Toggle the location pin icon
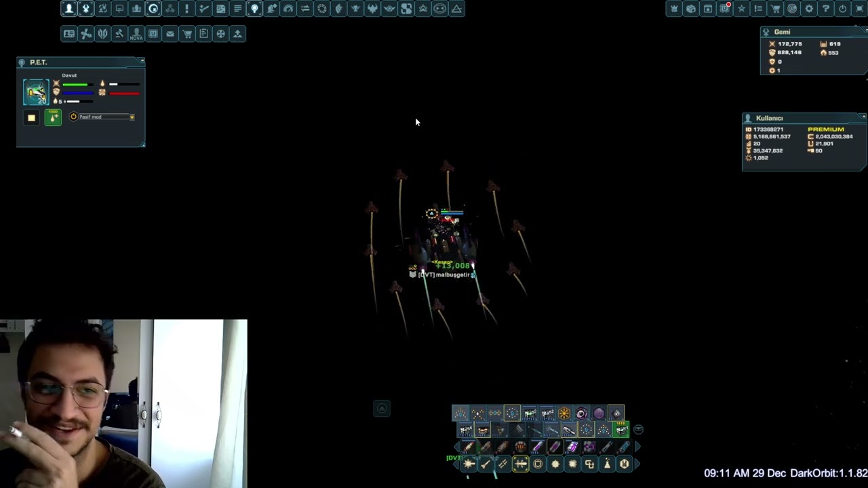The width and height of the screenshot is (868, 488). (254, 9)
